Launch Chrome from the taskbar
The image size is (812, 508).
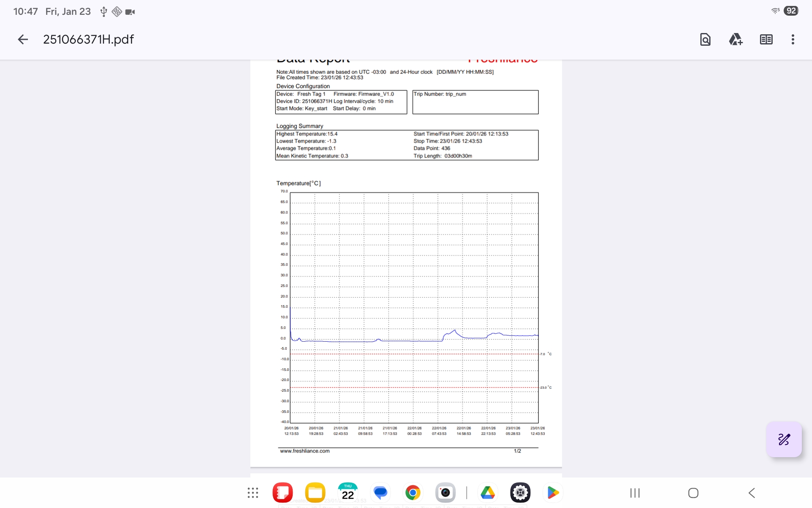coord(413,493)
